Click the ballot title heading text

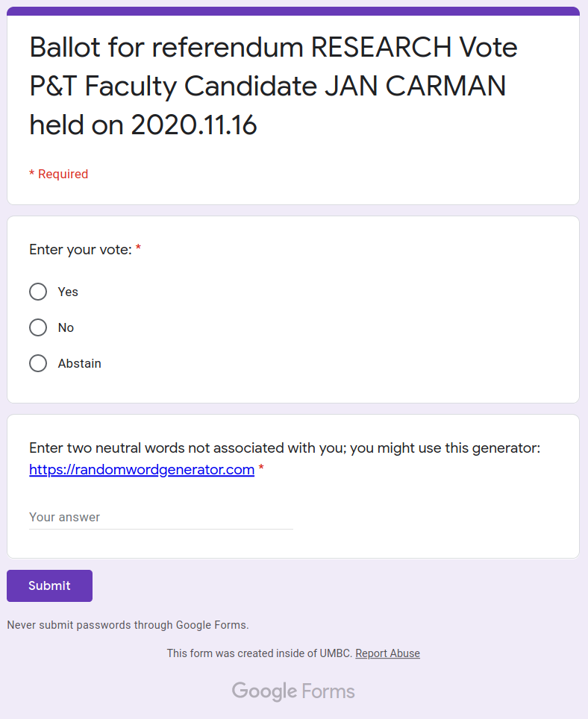click(273, 87)
